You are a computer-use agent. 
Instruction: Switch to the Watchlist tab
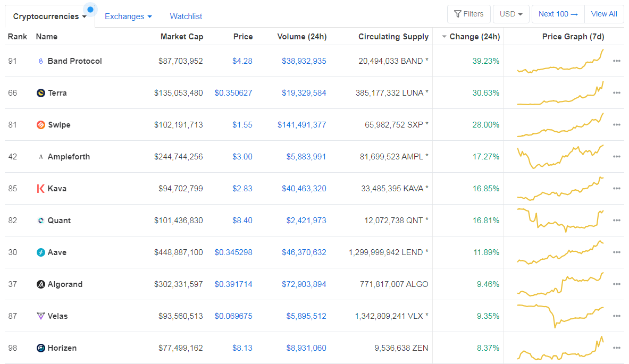pyautogui.click(x=186, y=16)
